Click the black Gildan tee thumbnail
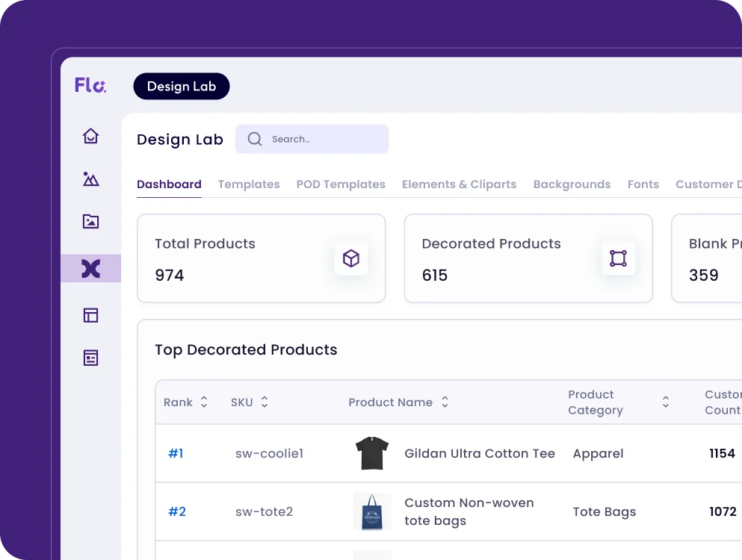Viewport: 742px width, 560px height. click(x=372, y=453)
